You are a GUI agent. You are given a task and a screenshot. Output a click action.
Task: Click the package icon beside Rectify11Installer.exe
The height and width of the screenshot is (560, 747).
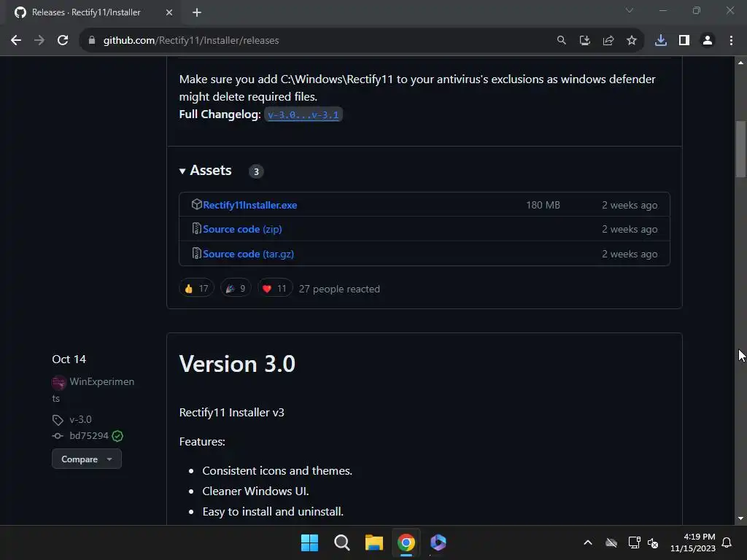point(196,204)
